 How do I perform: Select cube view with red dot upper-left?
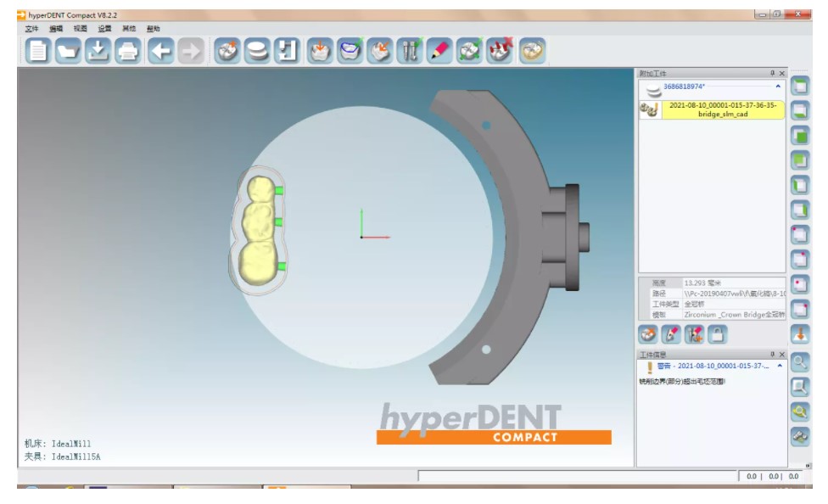point(800,234)
